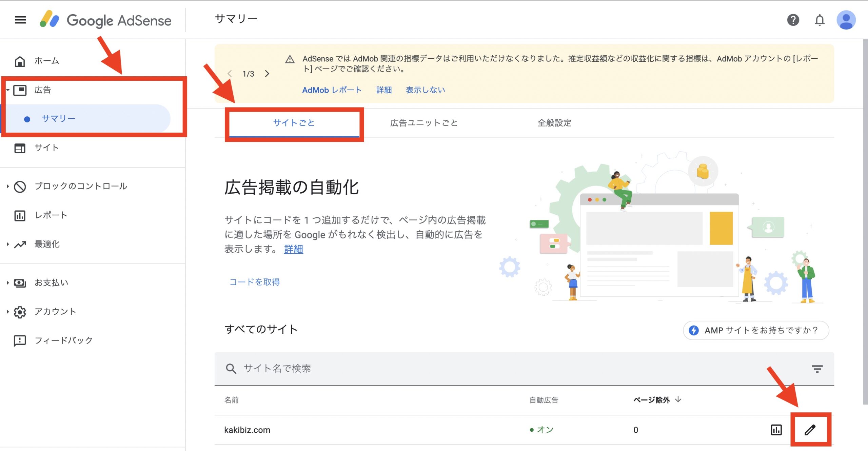This screenshot has width=868, height=451.
Task: Open report chart icon for kakibiz.com
Action: tap(776, 430)
